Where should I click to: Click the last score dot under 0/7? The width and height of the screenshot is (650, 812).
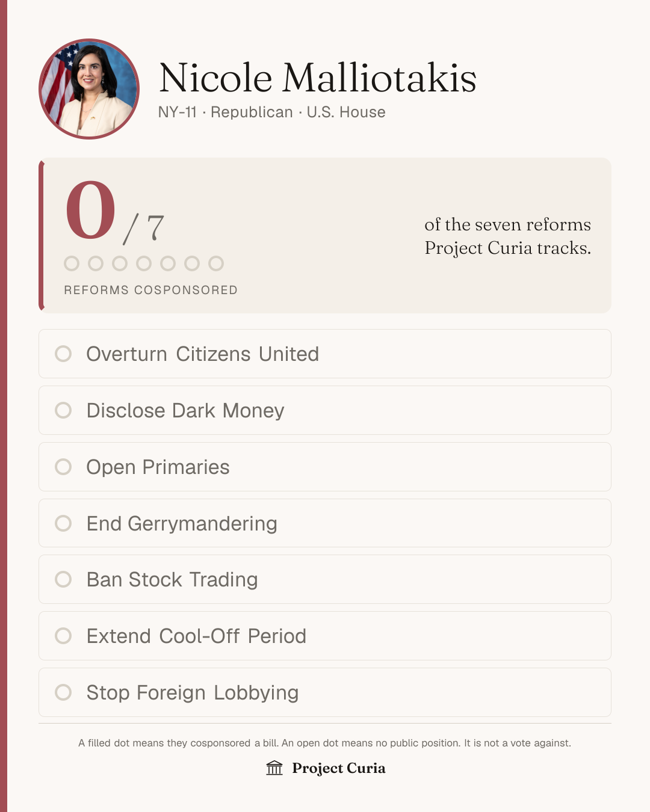(216, 263)
